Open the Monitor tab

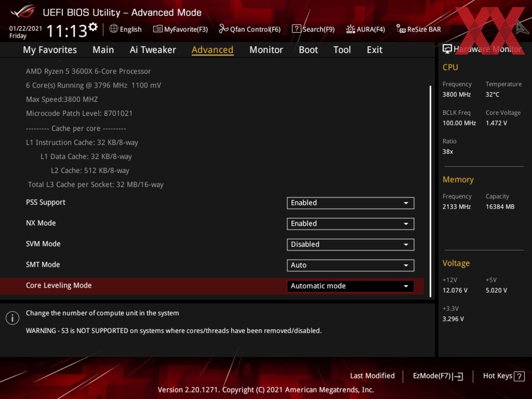(x=266, y=50)
